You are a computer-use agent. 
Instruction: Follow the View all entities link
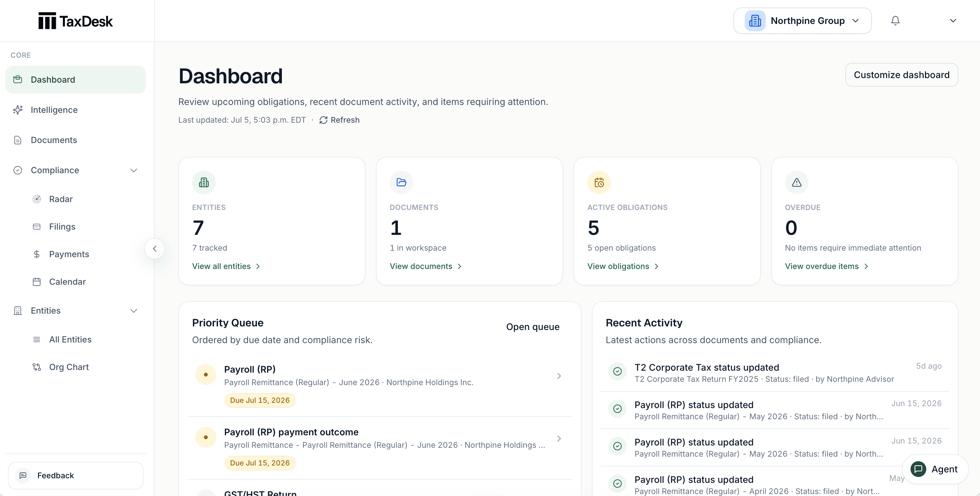pos(226,266)
